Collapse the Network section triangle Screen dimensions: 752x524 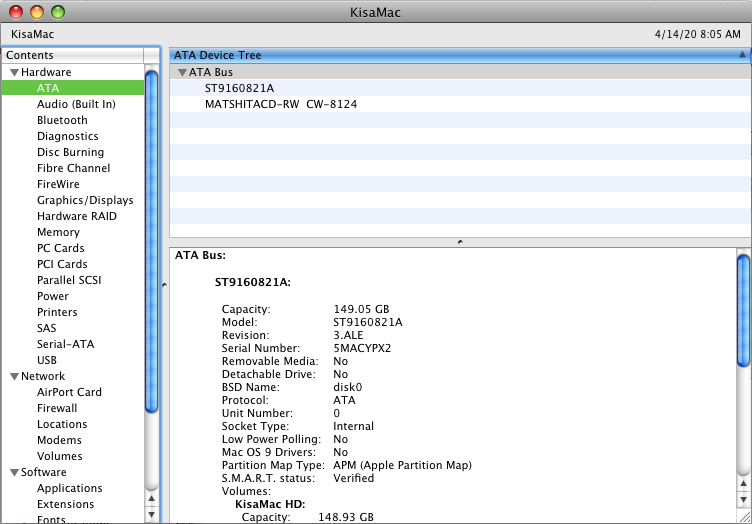(14, 376)
